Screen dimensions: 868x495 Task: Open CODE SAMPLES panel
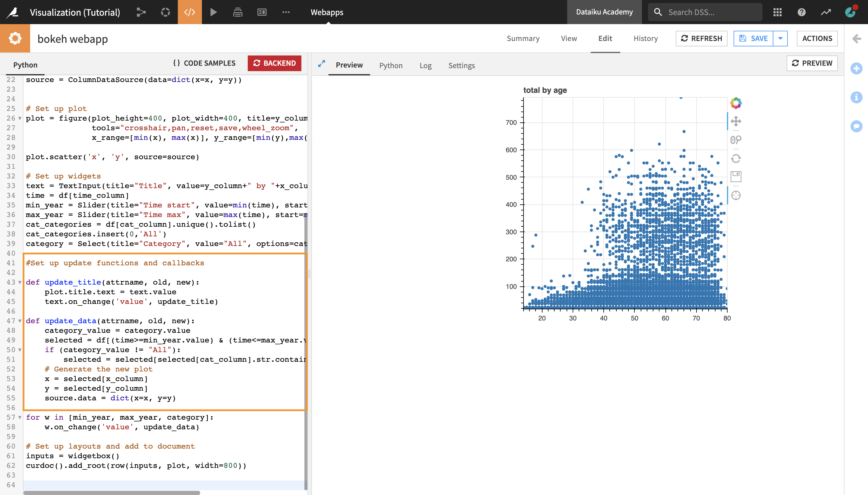pyautogui.click(x=204, y=63)
